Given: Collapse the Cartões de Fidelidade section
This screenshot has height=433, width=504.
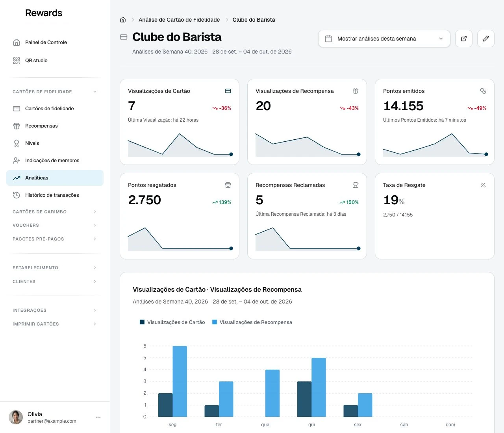Looking at the screenshot, I should click(55, 92).
